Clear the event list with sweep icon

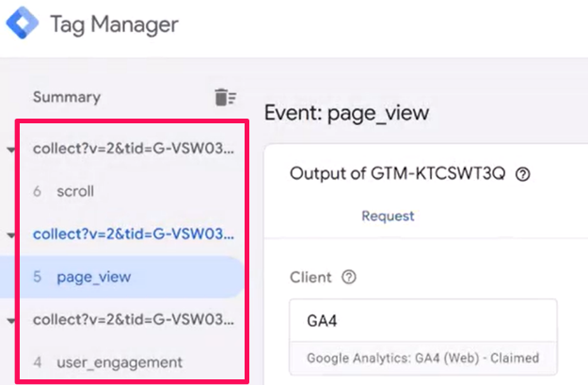[x=225, y=97]
